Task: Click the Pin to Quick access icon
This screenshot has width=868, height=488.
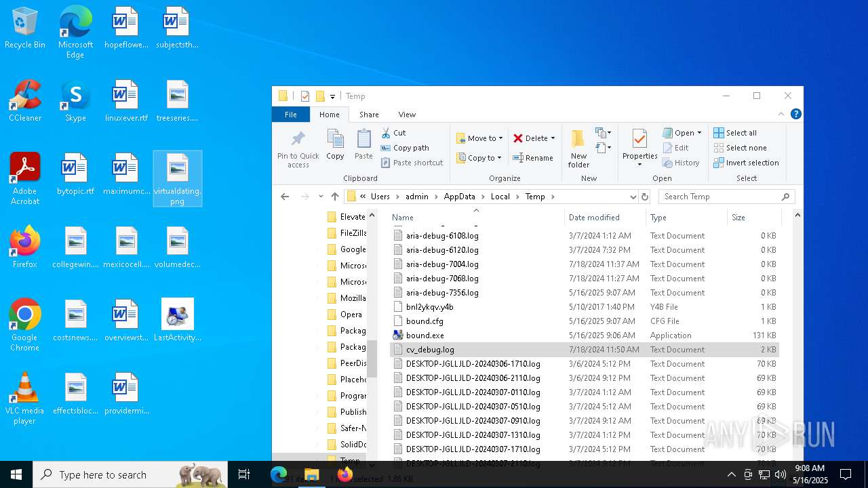Action: point(298,148)
